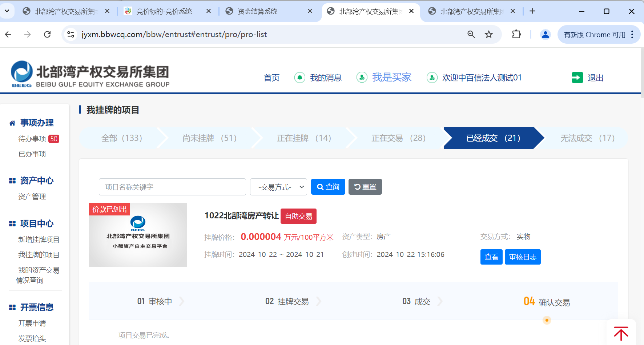Open 资产管理 in sidebar
The image size is (644, 345).
tap(32, 197)
